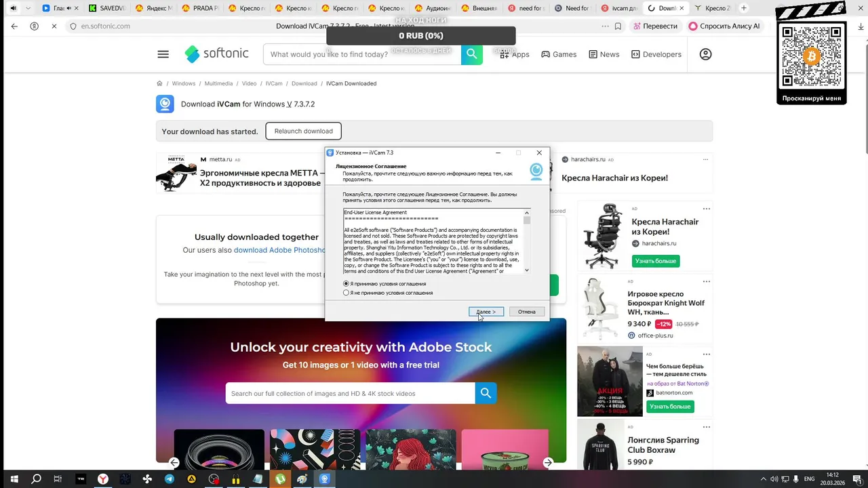Click license text scrollbar up arrow
This screenshot has height=488, width=868.
tap(527, 213)
